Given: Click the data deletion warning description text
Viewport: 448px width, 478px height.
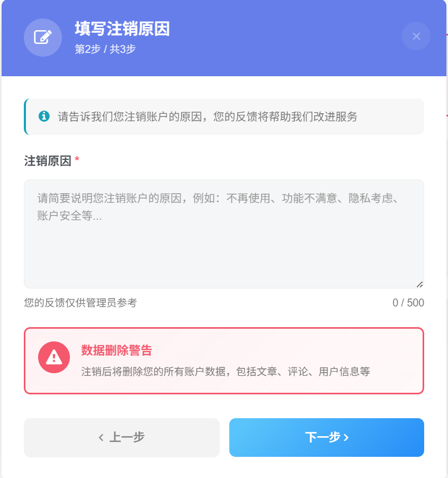Looking at the screenshot, I should pyautogui.click(x=226, y=372).
